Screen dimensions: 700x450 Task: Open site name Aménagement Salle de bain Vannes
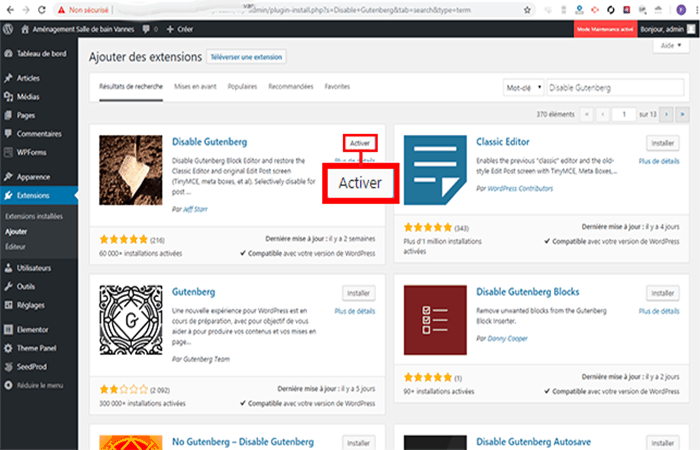pos(78,29)
